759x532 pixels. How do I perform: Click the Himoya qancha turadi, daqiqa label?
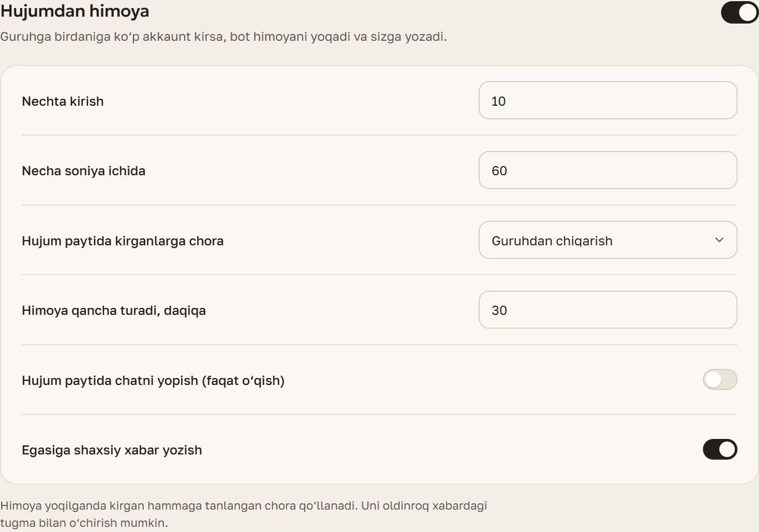[x=114, y=311]
